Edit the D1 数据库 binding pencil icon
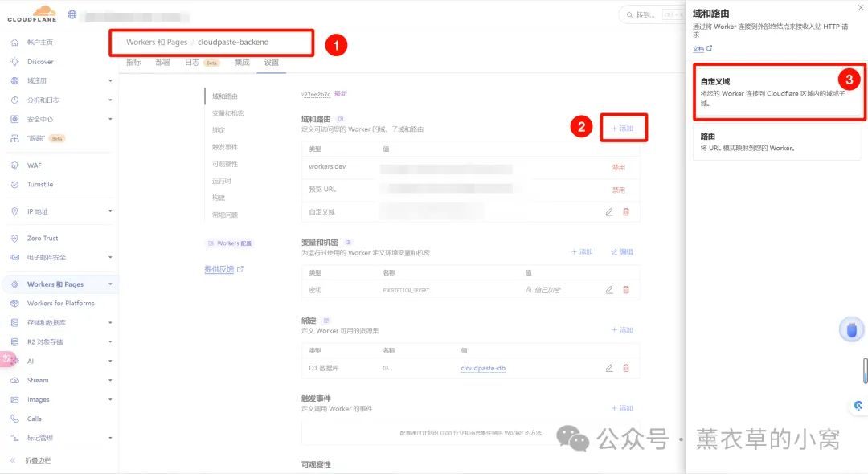Viewport: 868px width, 474px height. [x=609, y=369]
